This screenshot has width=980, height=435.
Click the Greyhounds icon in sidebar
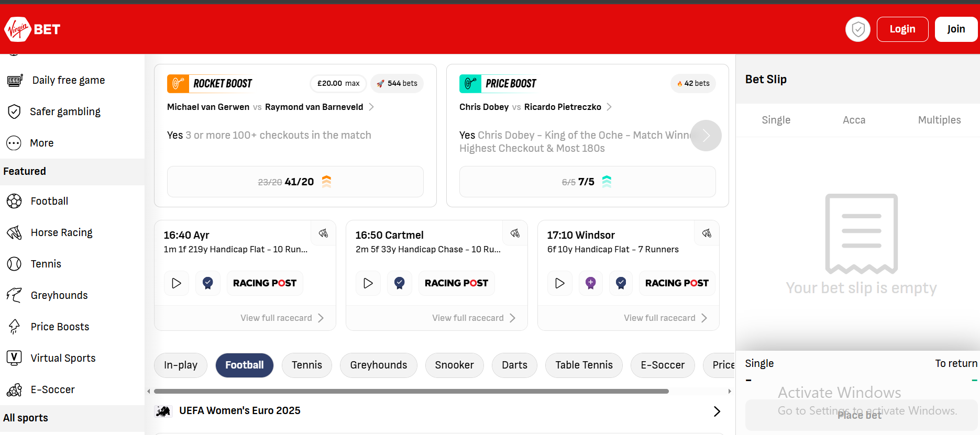[x=14, y=295]
